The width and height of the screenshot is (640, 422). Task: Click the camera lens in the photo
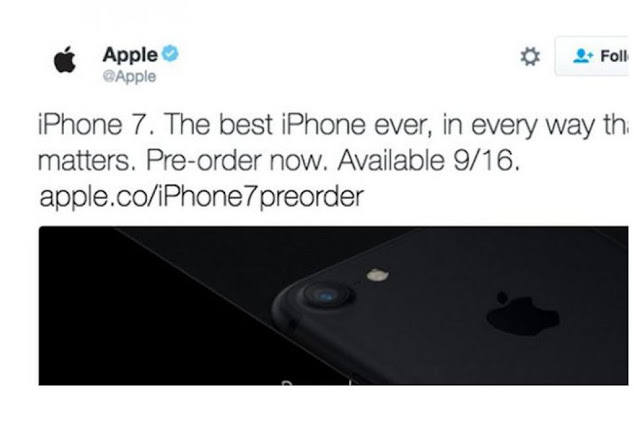pyautogui.click(x=326, y=295)
